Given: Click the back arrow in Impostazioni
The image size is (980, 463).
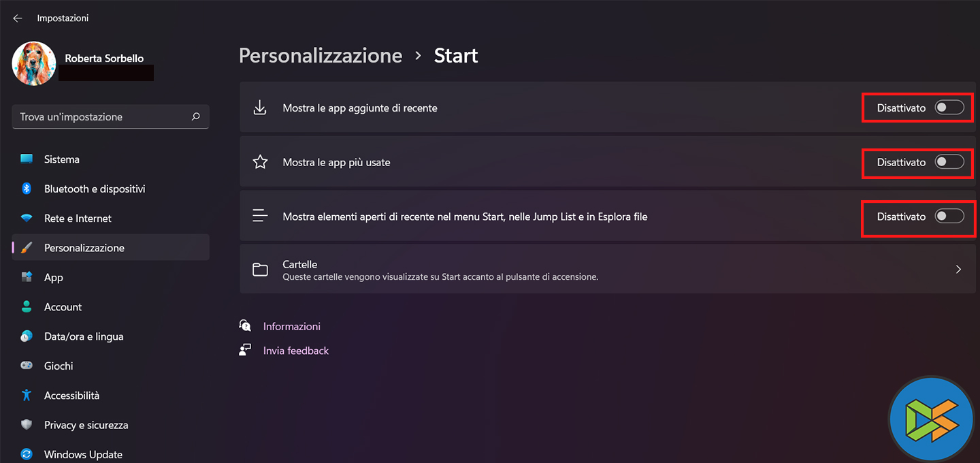Looking at the screenshot, I should 18,18.
